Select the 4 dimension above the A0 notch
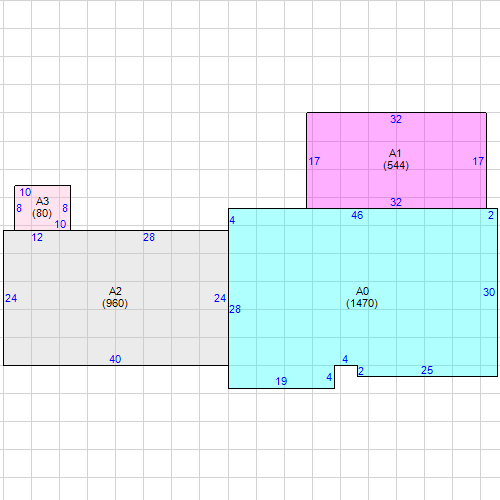 [345, 359]
